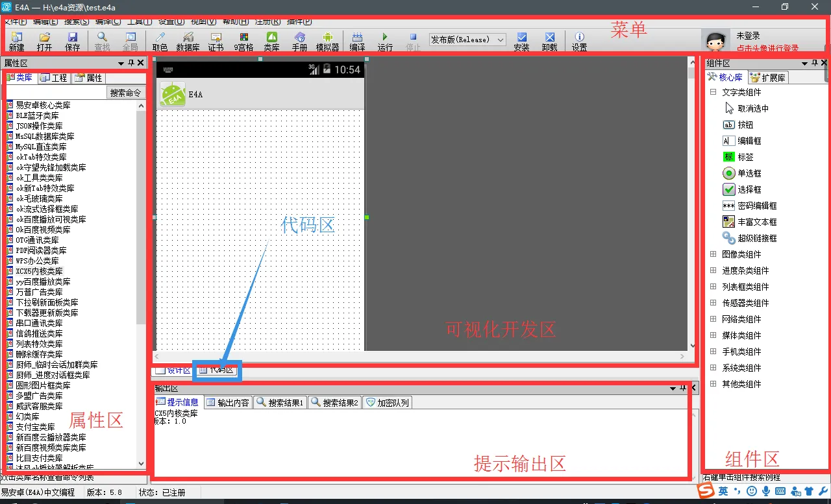Switch to the 设计区 design view
831x504 pixels.
tap(173, 370)
